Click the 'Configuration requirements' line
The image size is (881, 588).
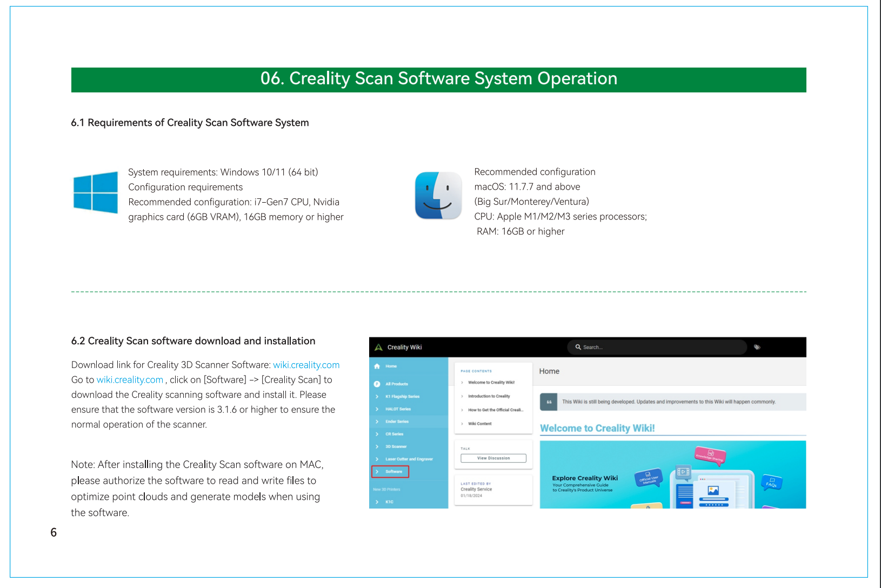tap(185, 188)
